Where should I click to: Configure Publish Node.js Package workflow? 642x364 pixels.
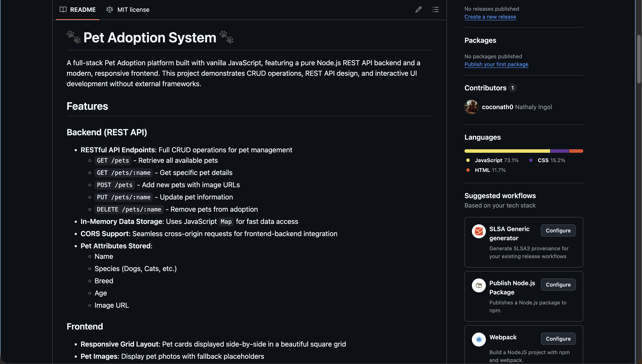click(x=558, y=285)
